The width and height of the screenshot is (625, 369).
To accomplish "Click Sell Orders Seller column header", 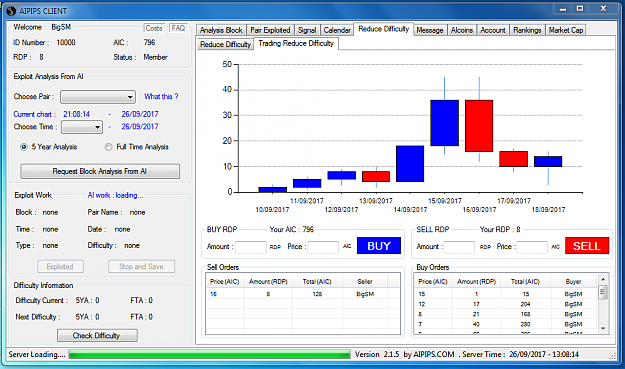I will (x=364, y=282).
